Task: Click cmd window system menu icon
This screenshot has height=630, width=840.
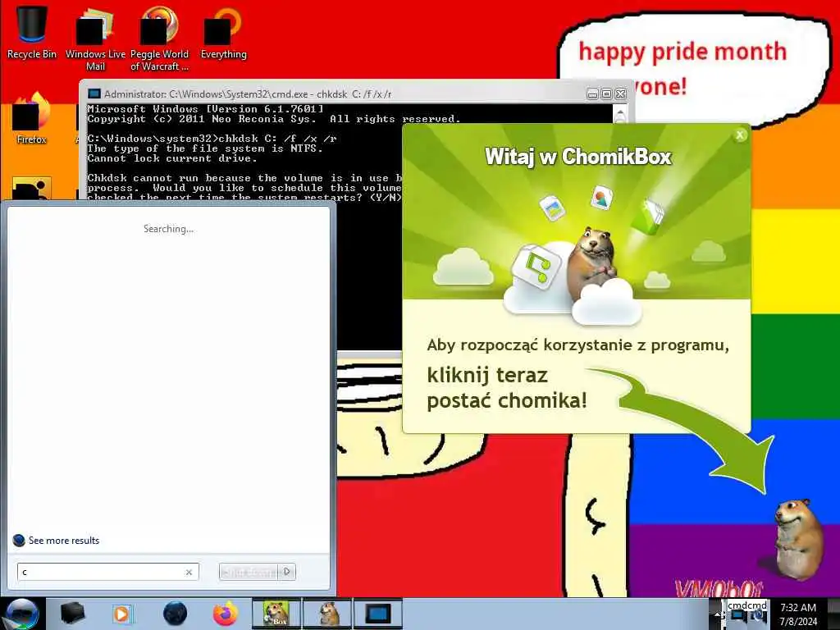Action: pos(94,94)
